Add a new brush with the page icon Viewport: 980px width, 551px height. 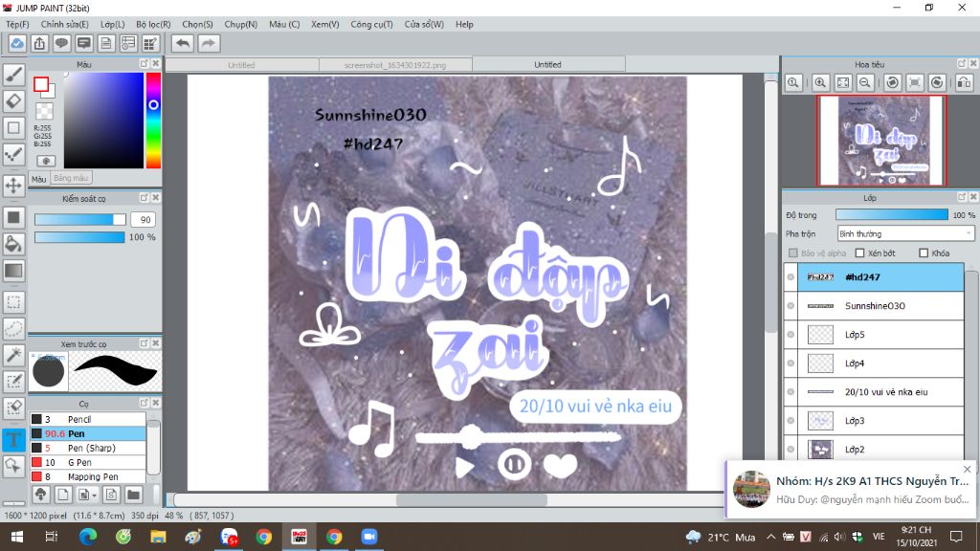tap(63, 495)
